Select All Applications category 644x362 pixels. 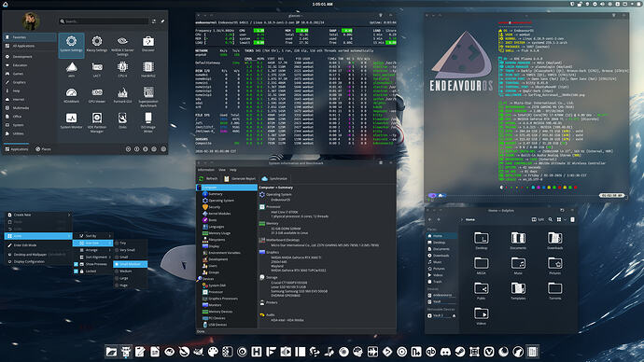click(30, 46)
